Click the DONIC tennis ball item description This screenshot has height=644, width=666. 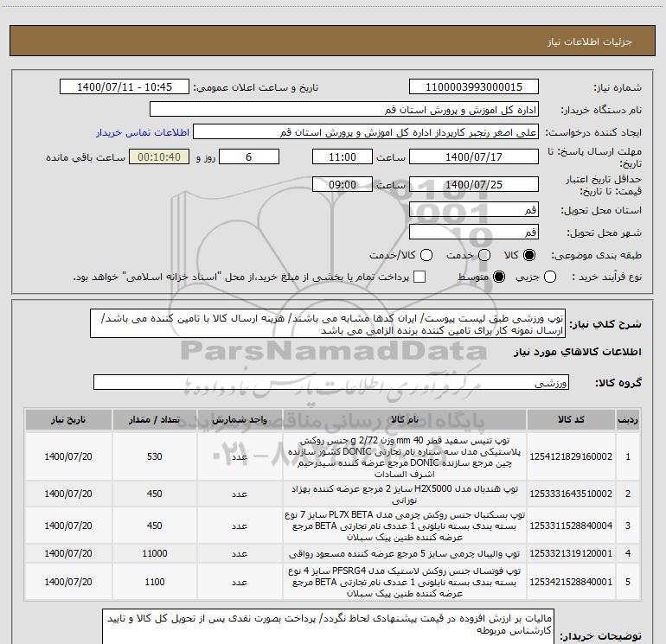click(x=405, y=456)
